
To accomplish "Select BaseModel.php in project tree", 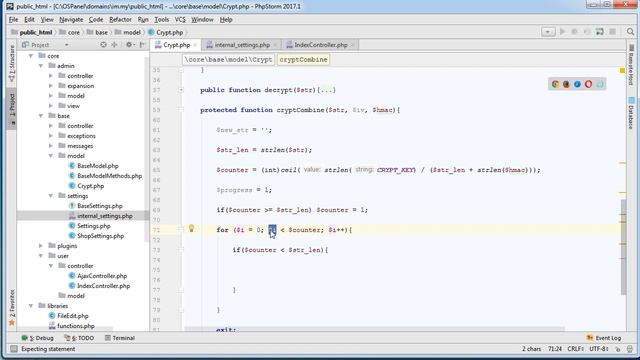I will tap(98, 166).
